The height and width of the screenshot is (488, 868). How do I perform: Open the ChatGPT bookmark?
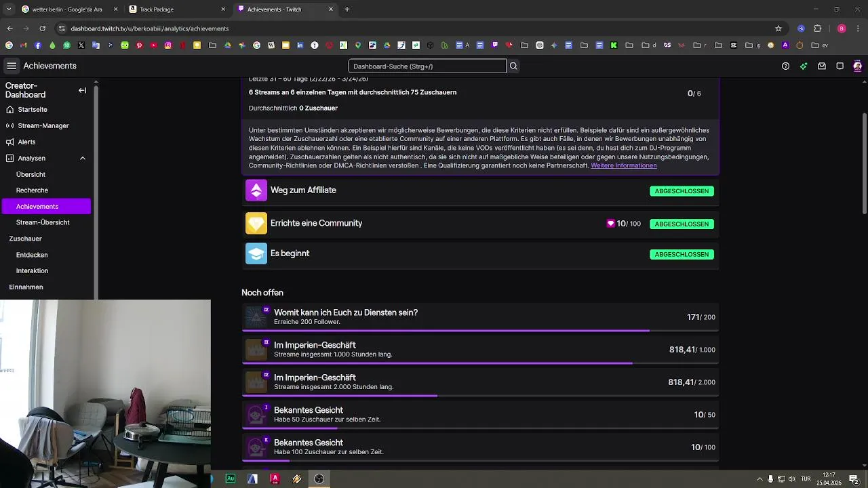point(540,45)
